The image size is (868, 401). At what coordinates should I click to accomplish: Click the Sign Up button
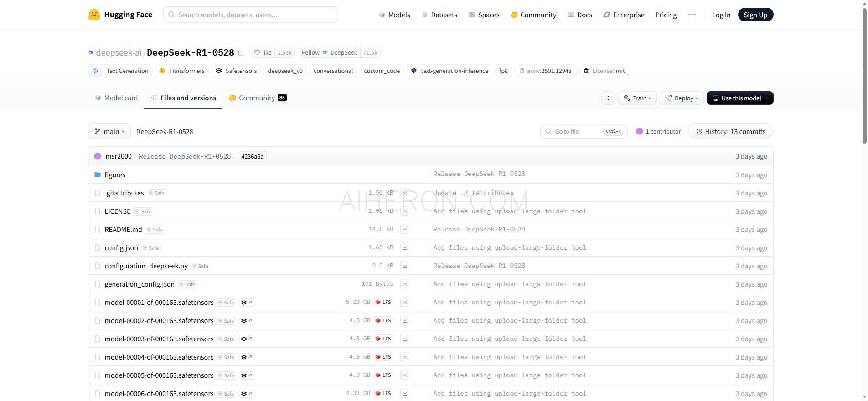click(x=755, y=15)
